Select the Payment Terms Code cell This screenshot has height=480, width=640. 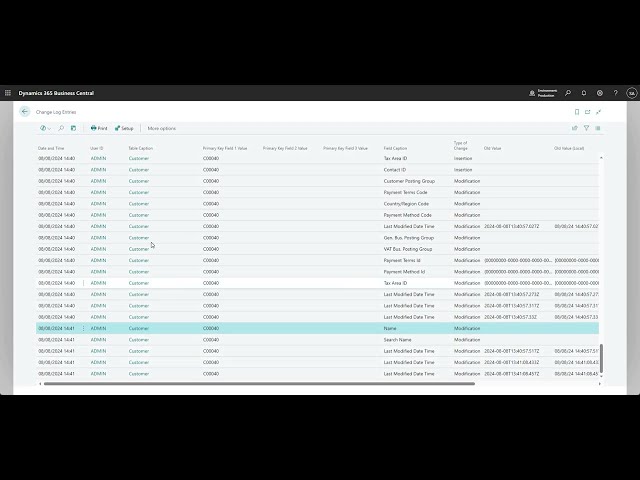(x=405, y=192)
